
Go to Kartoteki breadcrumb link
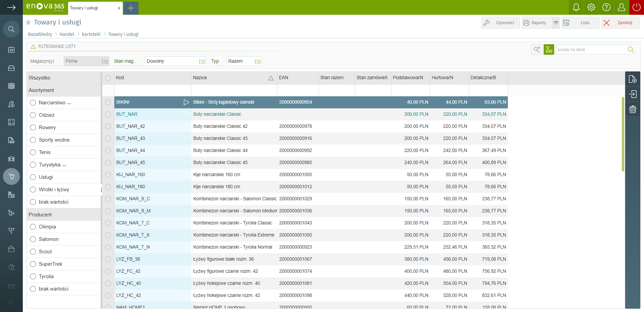click(91, 34)
